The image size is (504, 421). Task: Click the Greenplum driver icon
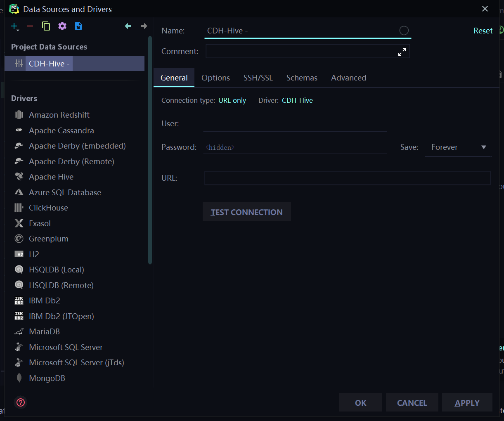coord(19,239)
